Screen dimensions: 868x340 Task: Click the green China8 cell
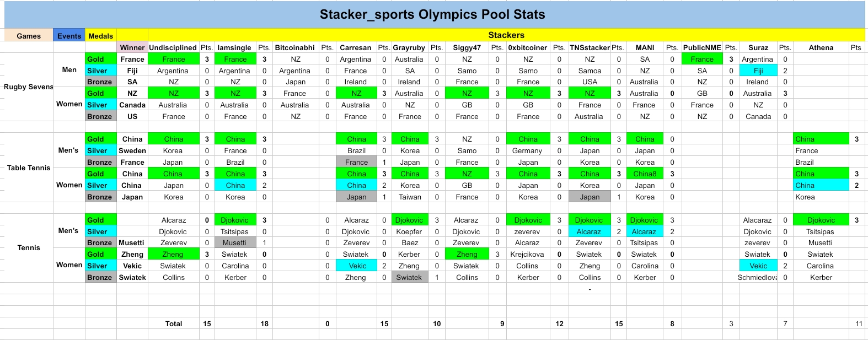pos(645,174)
